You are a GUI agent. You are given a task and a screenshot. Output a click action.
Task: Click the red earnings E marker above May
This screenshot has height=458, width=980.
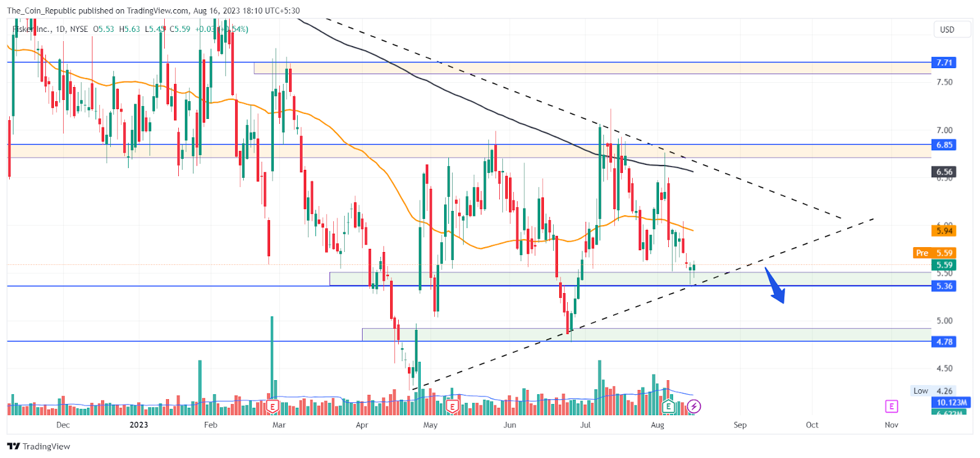coord(452,406)
